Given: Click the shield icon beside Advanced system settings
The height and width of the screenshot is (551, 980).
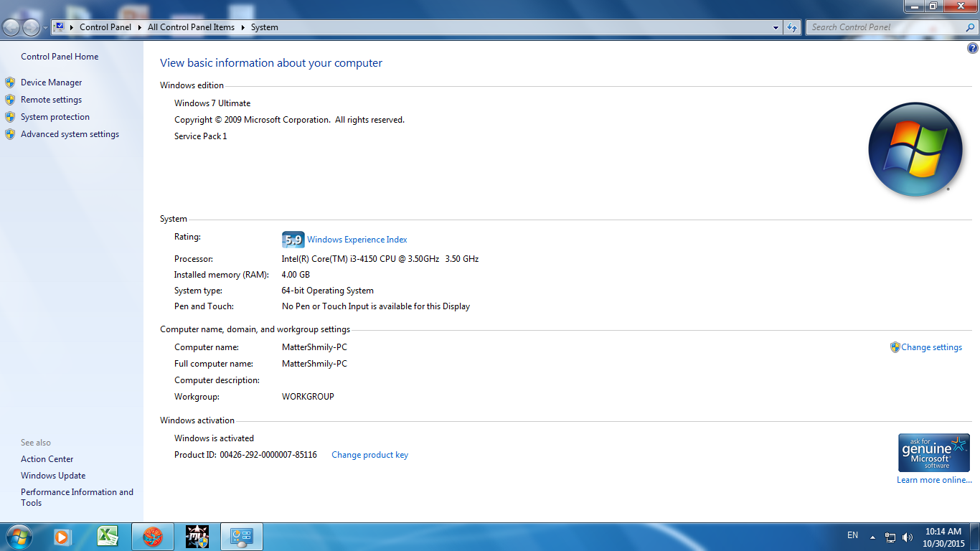Looking at the screenshot, I should pyautogui.click(x=10, y=134).
